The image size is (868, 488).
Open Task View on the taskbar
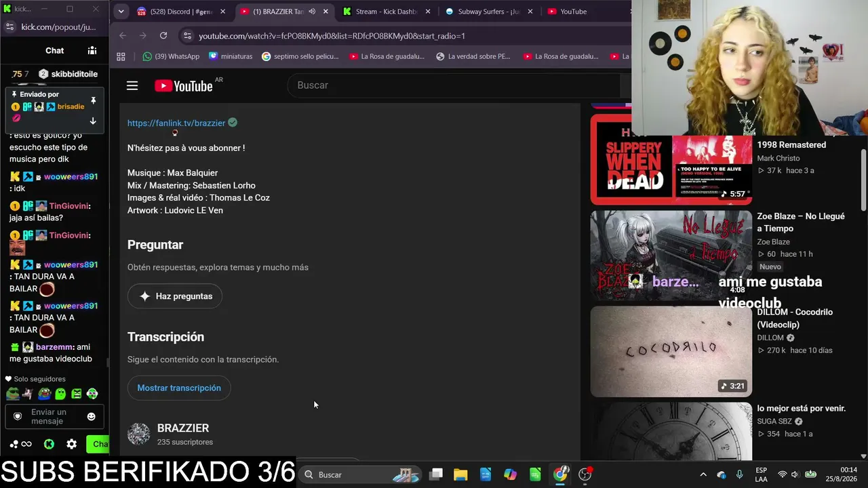click(436, 474)
